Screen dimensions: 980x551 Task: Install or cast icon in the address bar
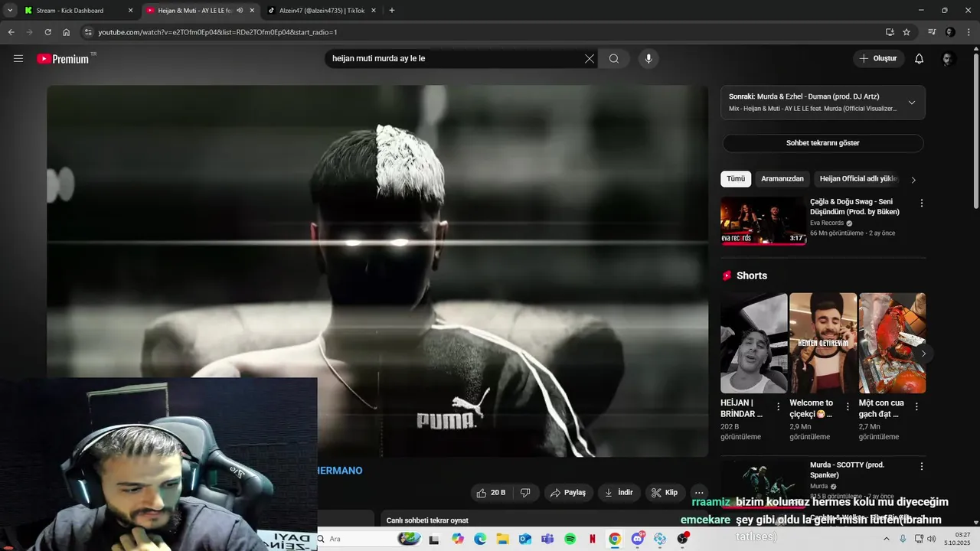point(890,32)
